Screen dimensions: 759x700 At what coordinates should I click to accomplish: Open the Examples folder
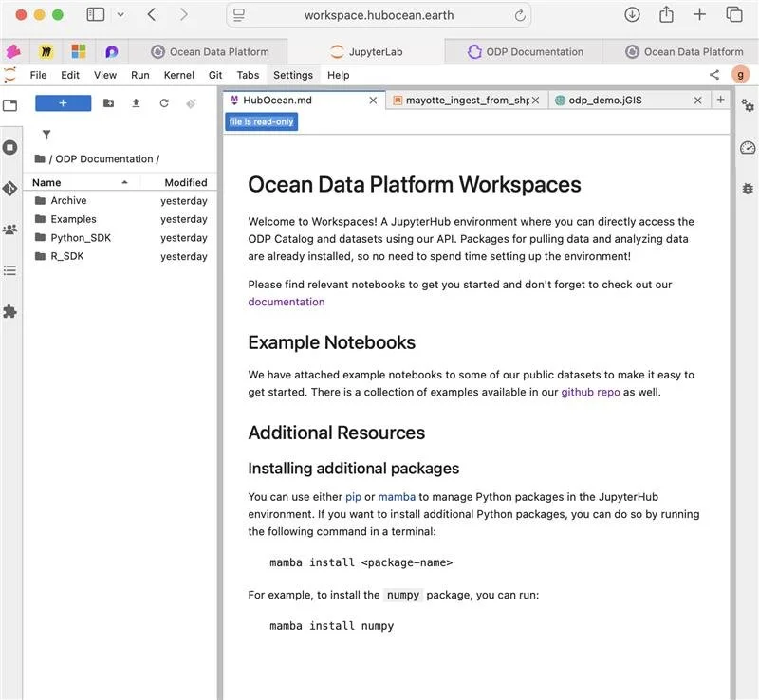point(120,219)
